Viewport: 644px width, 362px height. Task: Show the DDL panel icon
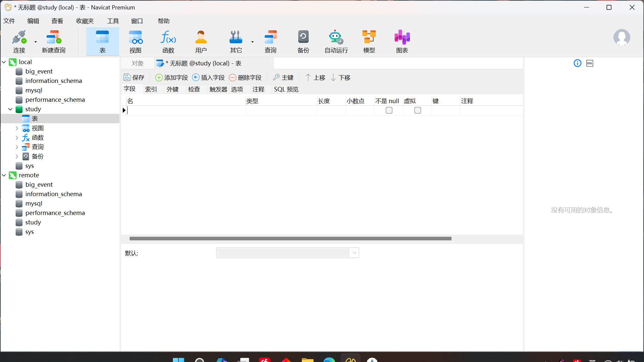[590, 63]
